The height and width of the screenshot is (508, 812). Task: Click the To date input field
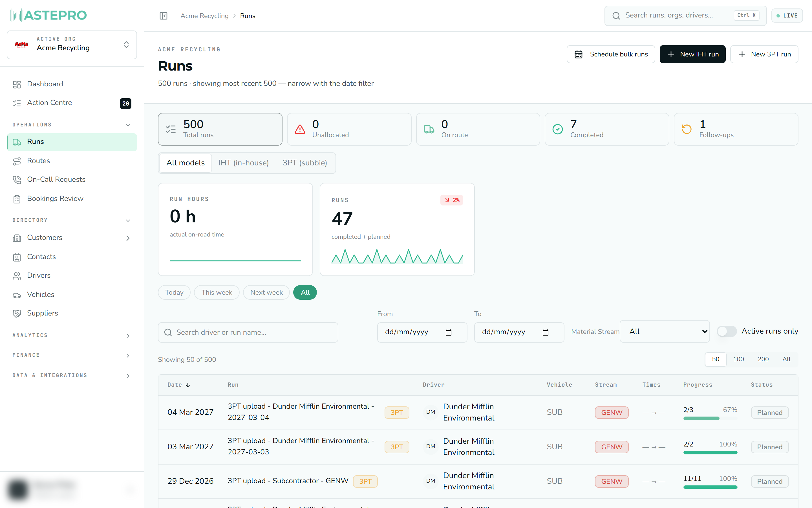[x=519, y=332]
